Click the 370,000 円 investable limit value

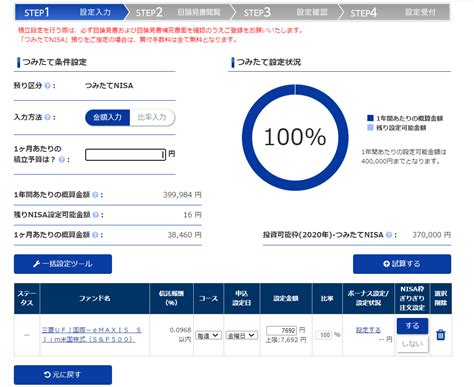pos(431,235)
